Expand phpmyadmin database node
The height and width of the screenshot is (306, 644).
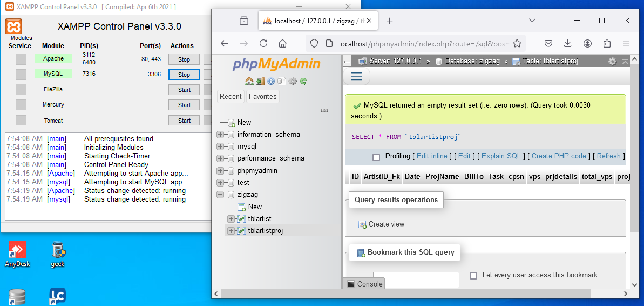(220, 171)
